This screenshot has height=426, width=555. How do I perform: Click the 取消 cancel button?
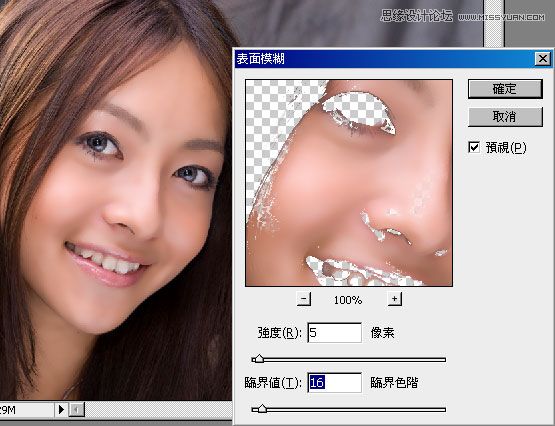pos(505,116)
